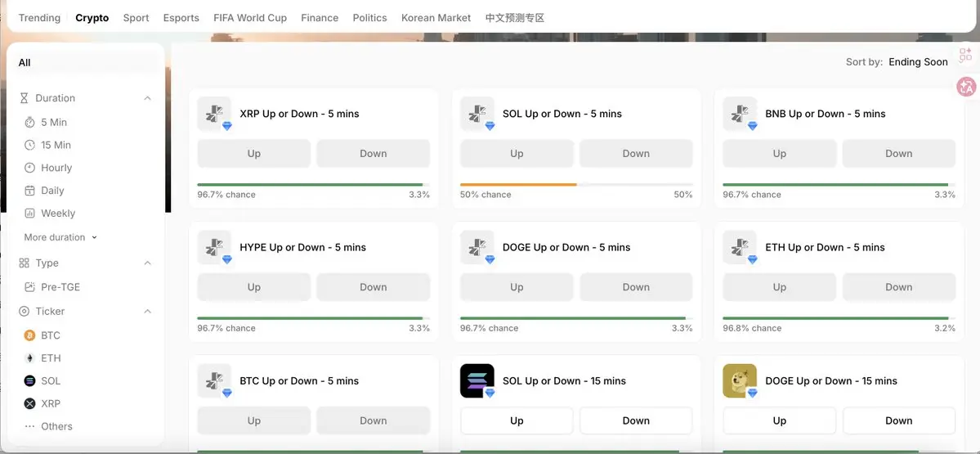Bet Down on DOGE 15 mins
The image size is (980, 454).
click(899, 420)
